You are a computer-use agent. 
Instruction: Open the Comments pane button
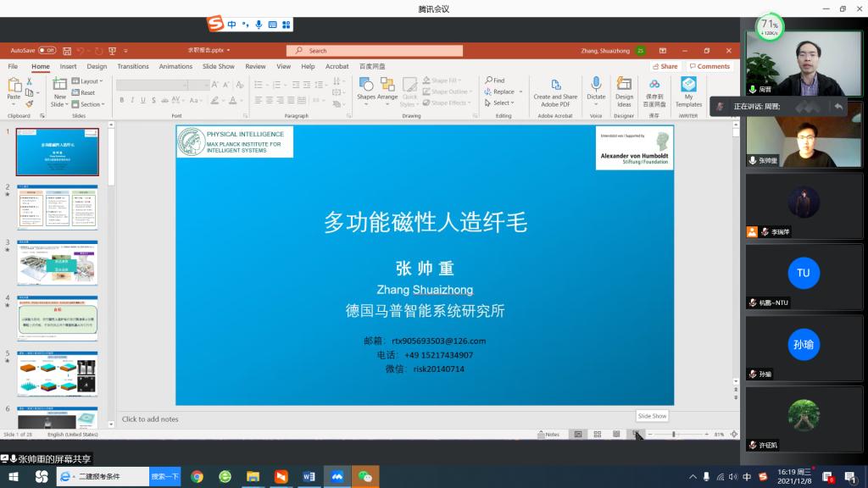709,66
